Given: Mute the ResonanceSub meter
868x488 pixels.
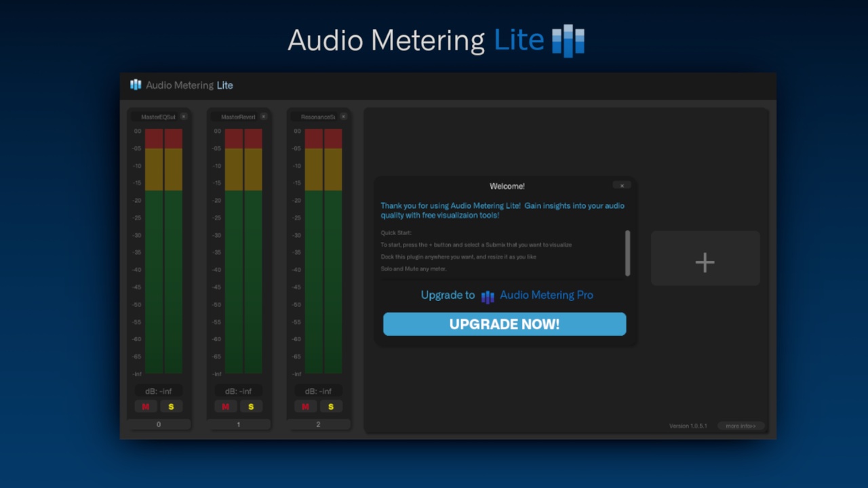Looking at the screenshot, I should tap(306, 407).
